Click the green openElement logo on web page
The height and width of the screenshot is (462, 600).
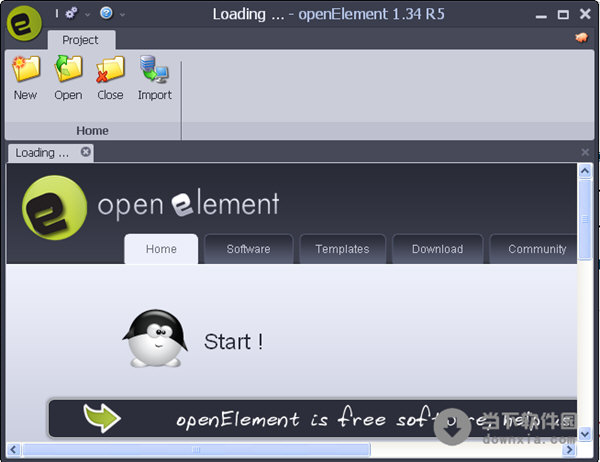click(54, 208)
